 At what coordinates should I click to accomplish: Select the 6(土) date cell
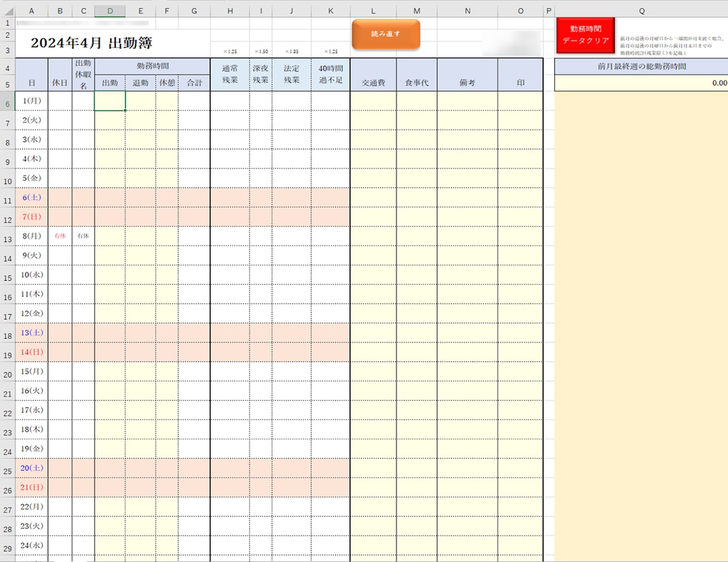32,197
